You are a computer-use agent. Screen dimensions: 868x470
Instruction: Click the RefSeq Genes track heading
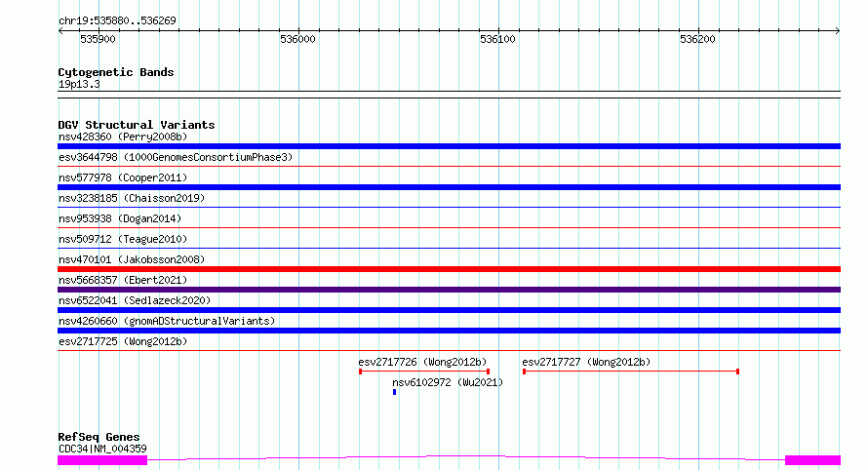click(x=99, y=438)
